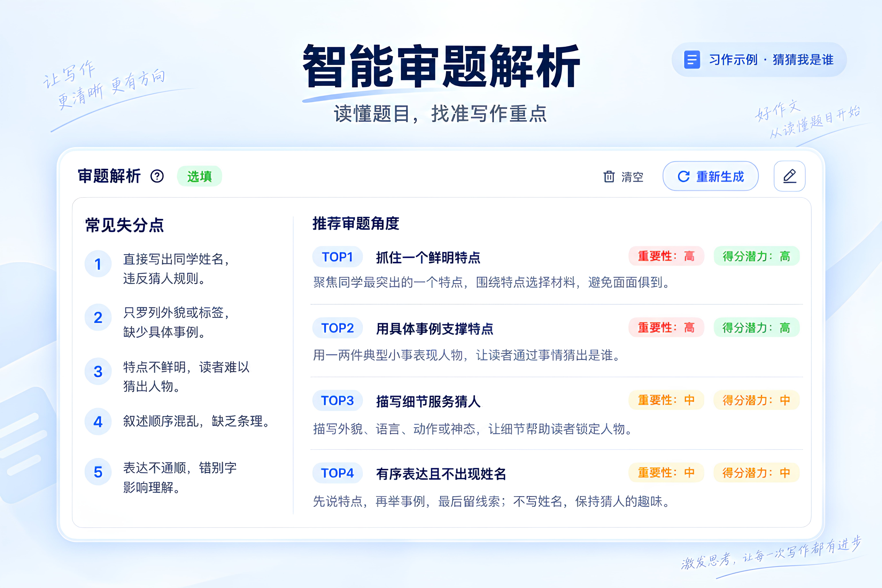Click the title 抓住一个鲜明特点

click(428, 258)
